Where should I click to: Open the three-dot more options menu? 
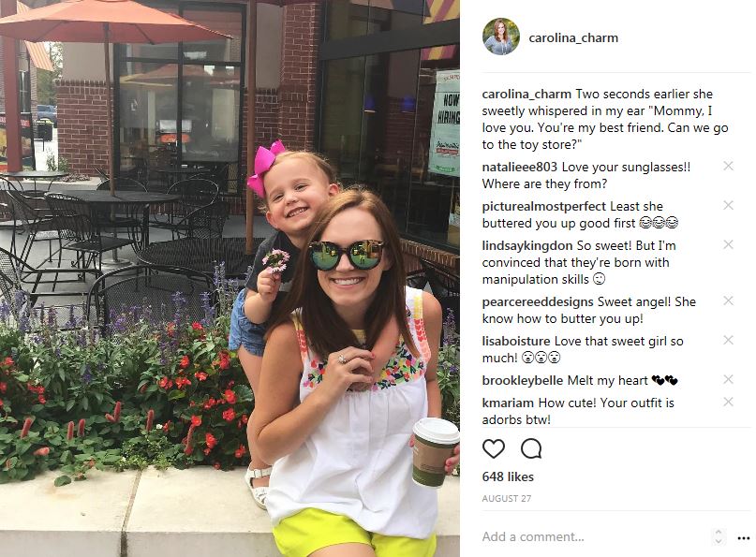point(744,537)
